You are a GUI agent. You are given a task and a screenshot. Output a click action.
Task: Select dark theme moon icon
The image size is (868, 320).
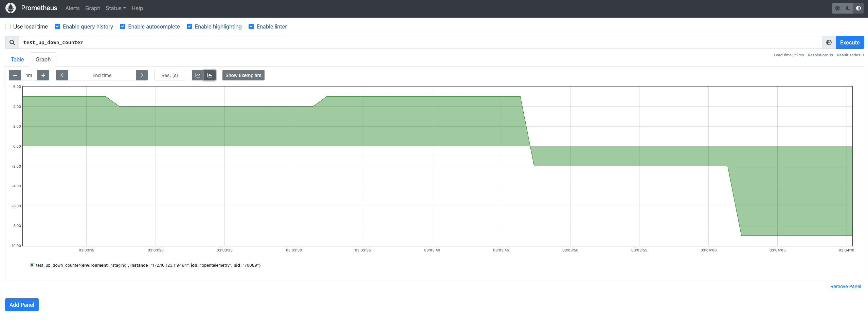point(848,8)
